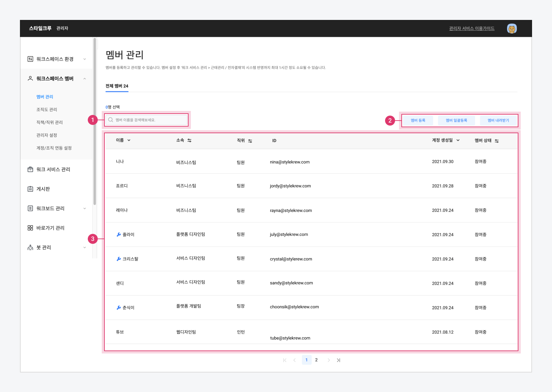Go to the next page arrow
Image resolution: width=552 pixels, height=392 pixels.
click(x=329, y=360)
